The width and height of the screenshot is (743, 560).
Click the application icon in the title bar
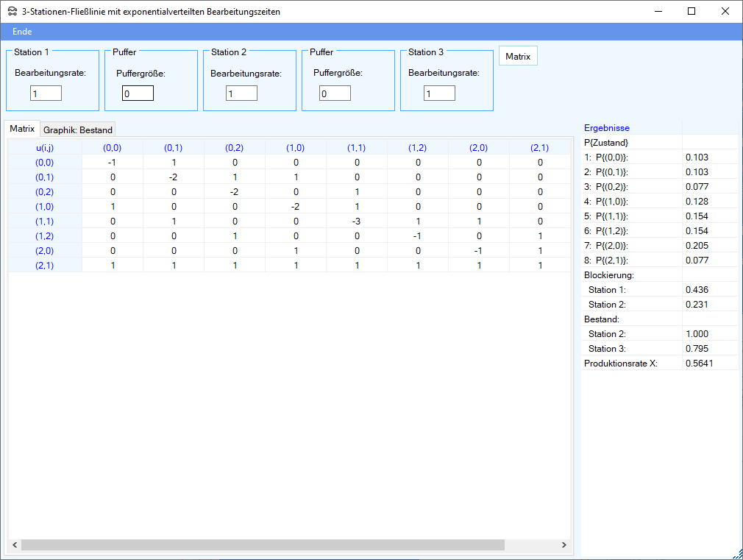[12, 12]
